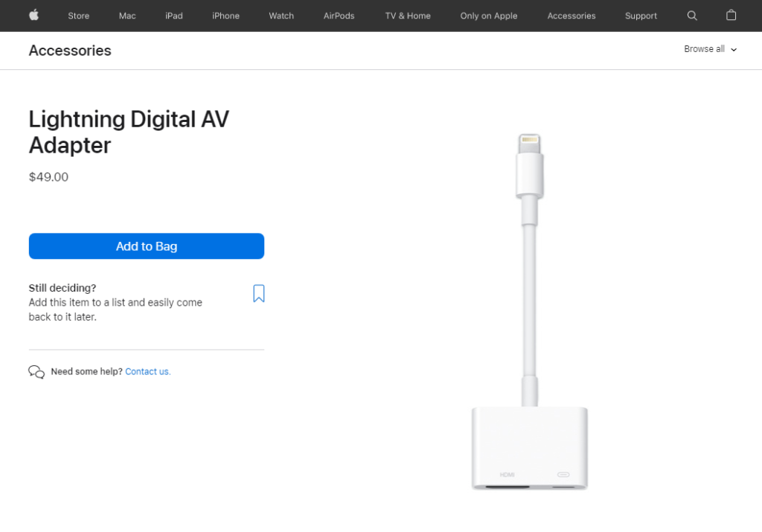Save item using the favorites flag icon
This screenshot has width=762, height=532.
[x=258, y=293]
